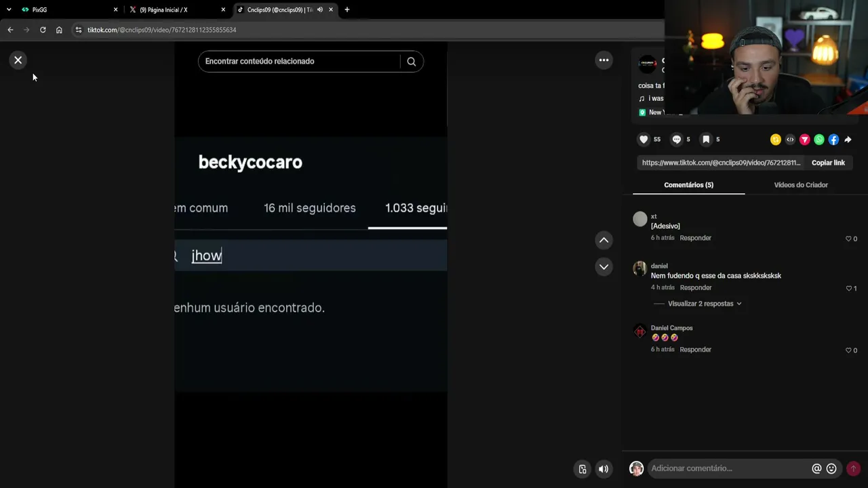Click the browser address bar URL
The width and height of the screenshot is (868, 488).
click(x=162, y=30)
